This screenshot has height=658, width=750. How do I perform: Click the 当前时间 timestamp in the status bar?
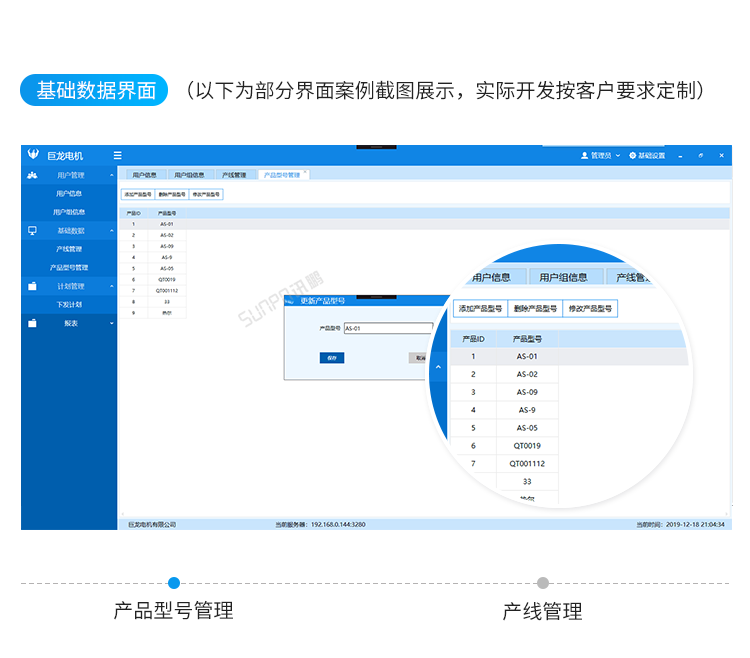pos(680,525)
